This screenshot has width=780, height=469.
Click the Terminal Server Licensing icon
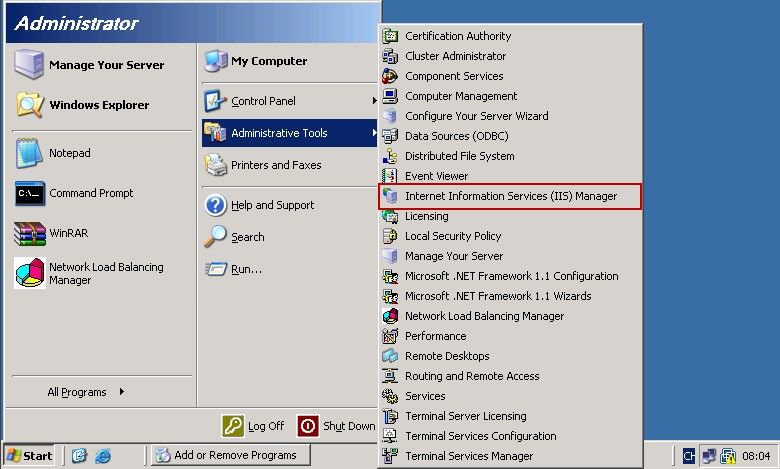coord(390,416)
